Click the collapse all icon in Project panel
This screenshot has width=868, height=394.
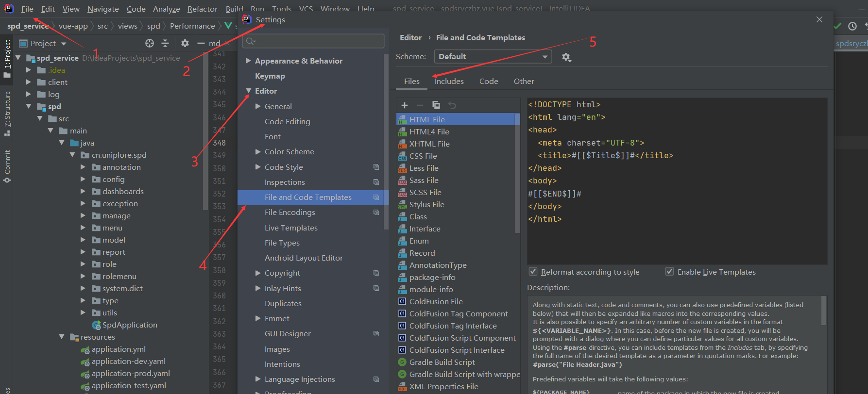[x=165, y=43]
